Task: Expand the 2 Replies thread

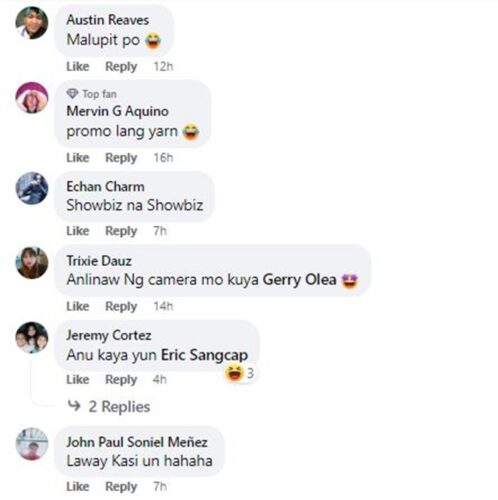Action: pyautogui.click(x=109, y=406)
